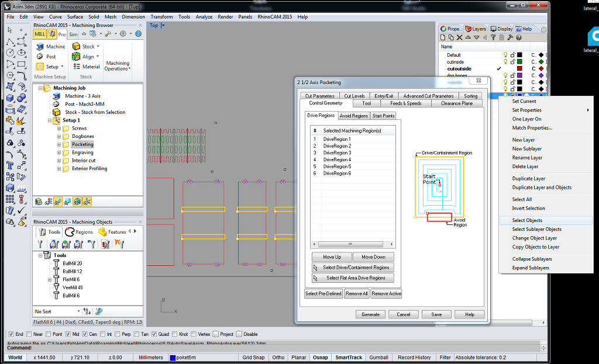Open Material selection in Stock group
599x364 pixels.
(x=87, y=67)
